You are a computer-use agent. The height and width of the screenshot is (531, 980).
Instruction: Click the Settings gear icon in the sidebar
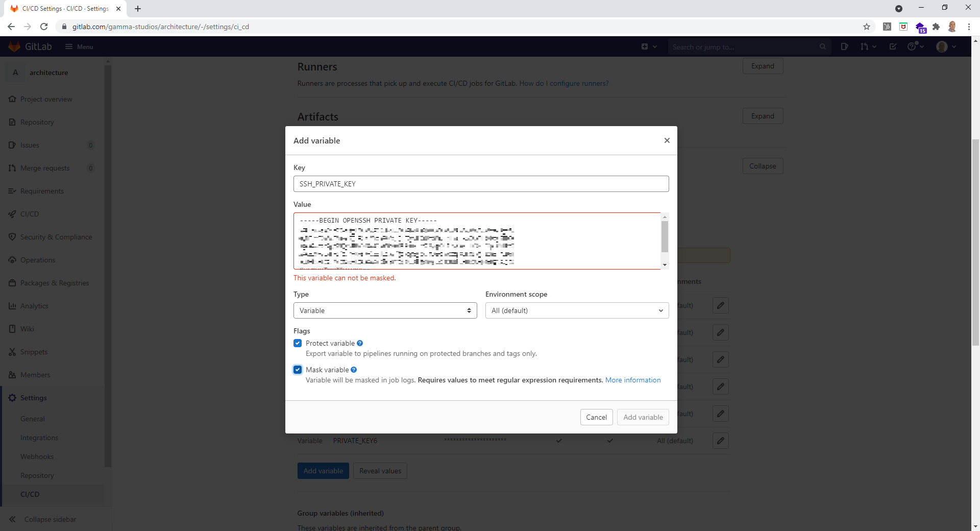(12, 398)
